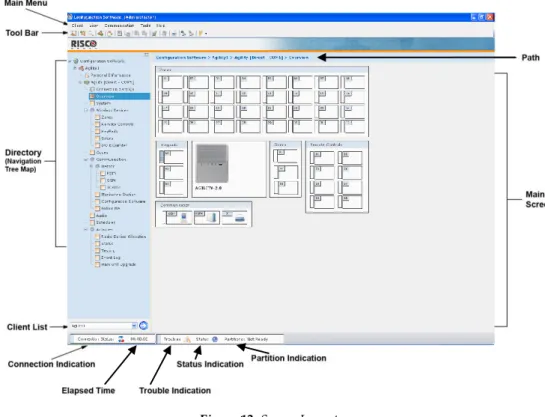
Task: Open the Communication menu
Action: [119, 25]
